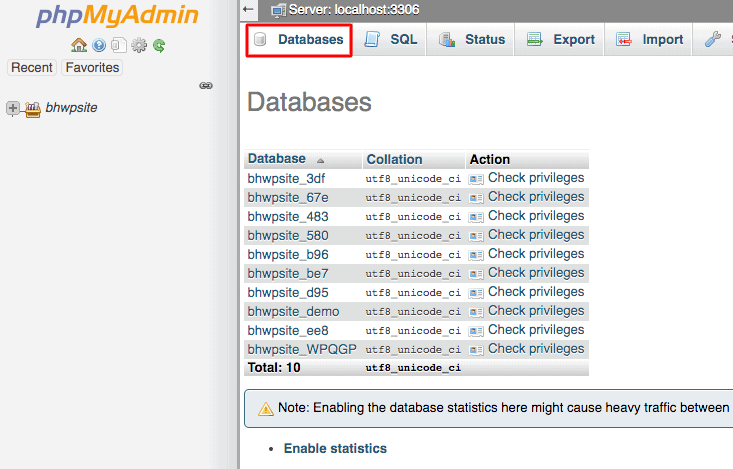Switch to the Databases tab

click(299, 40)
